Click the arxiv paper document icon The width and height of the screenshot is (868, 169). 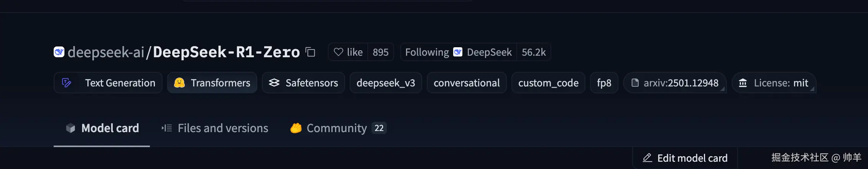point(635,83)
